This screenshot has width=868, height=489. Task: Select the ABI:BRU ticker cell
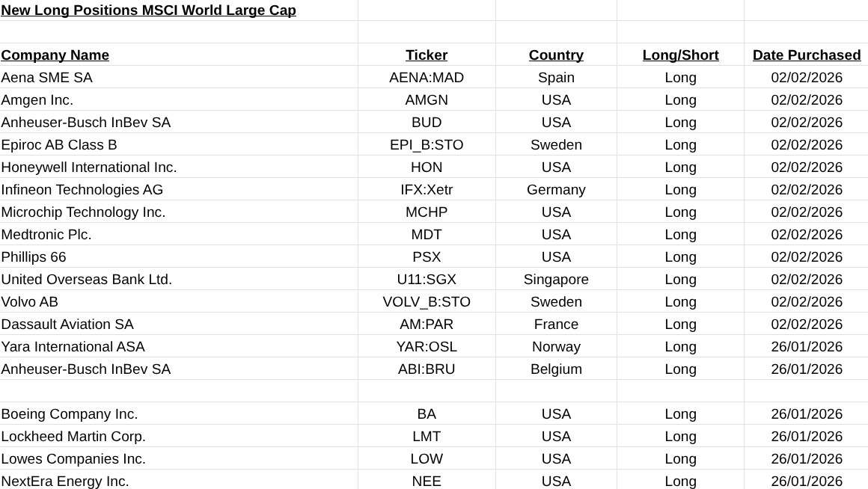[x=427, y=369]
